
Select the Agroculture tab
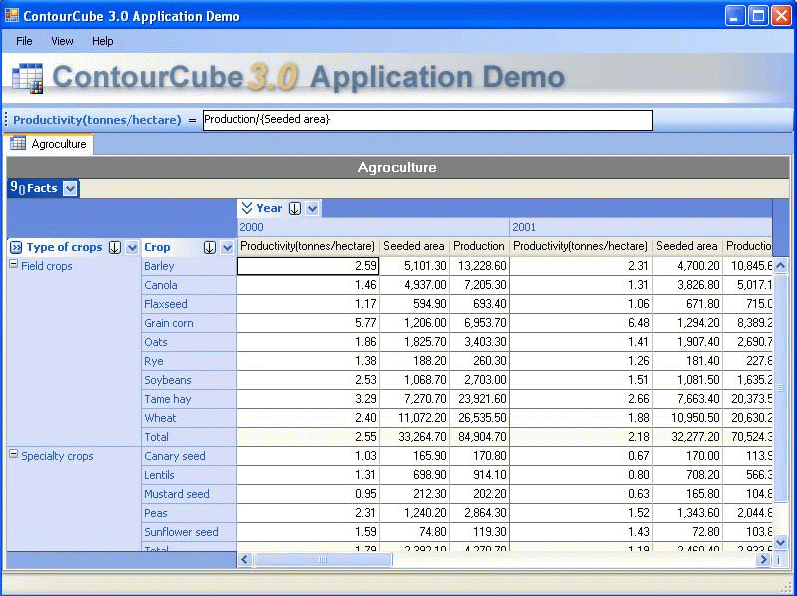click(49, 144)
